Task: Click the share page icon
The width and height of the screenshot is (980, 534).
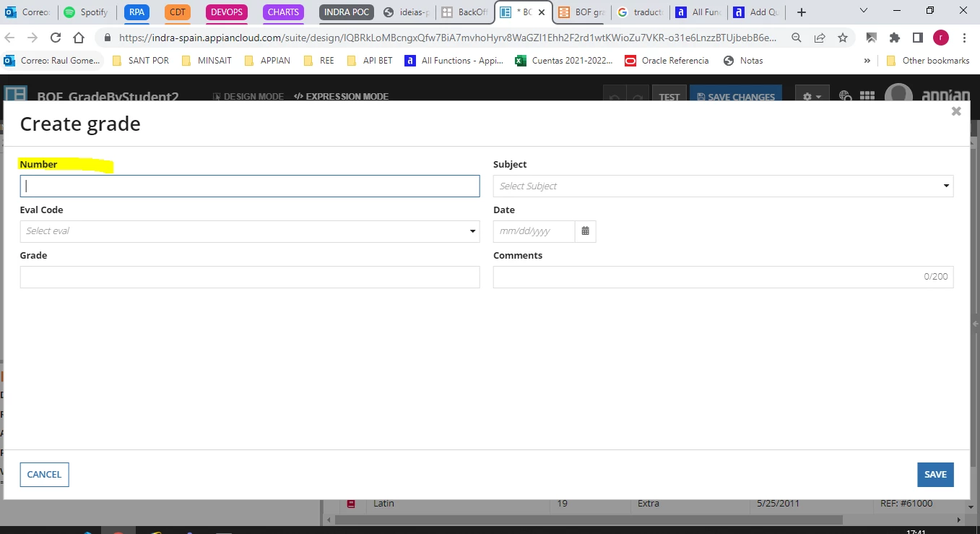Action: click(820, 38)
